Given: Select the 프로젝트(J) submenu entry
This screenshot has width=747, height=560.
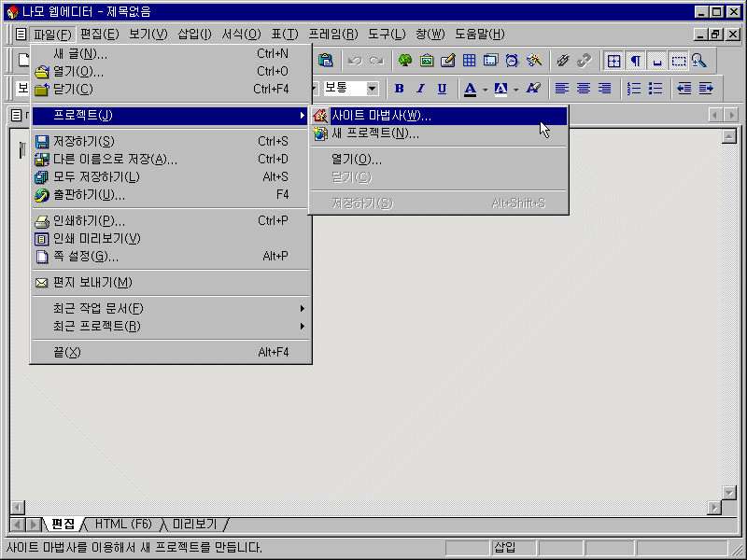Looking at the screenshot, I should (x=171, y=115).
